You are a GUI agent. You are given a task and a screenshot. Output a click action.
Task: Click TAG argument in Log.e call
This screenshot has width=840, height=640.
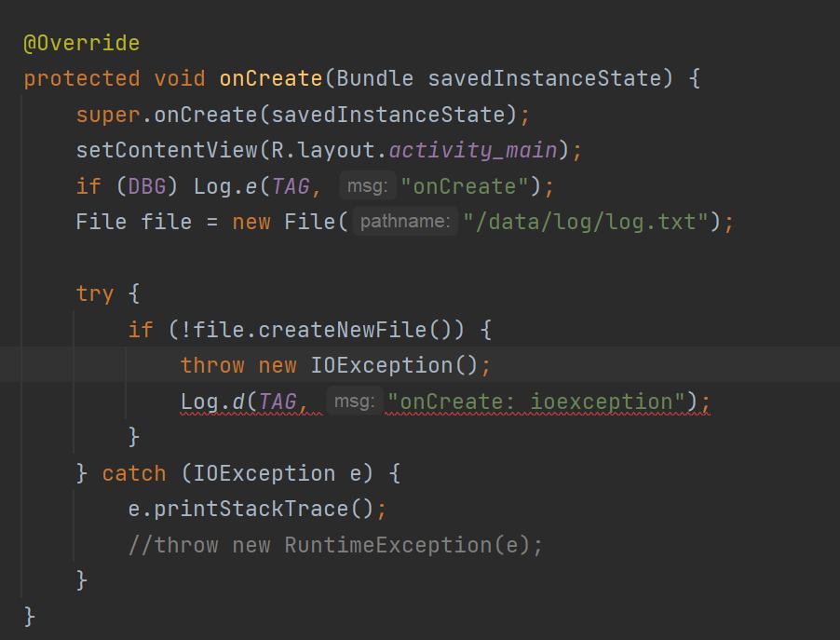(x=291, y=186)
